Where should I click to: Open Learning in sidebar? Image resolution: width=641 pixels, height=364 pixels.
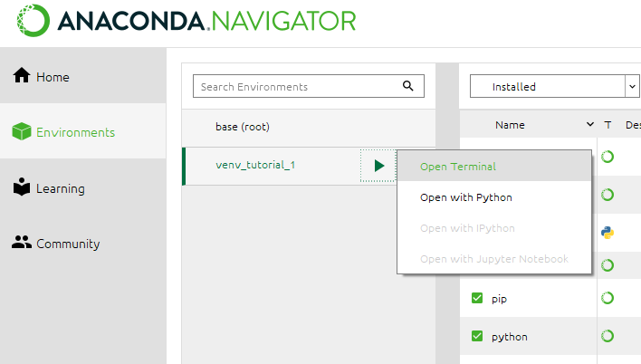tap(83, 188)
